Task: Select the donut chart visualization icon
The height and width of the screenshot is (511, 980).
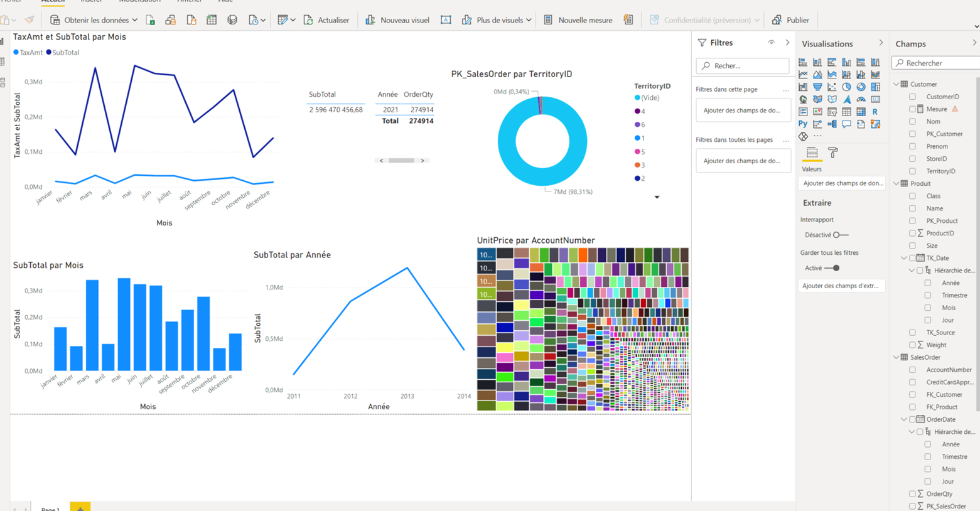Action: pyautogui.click(x=861, y=87)
